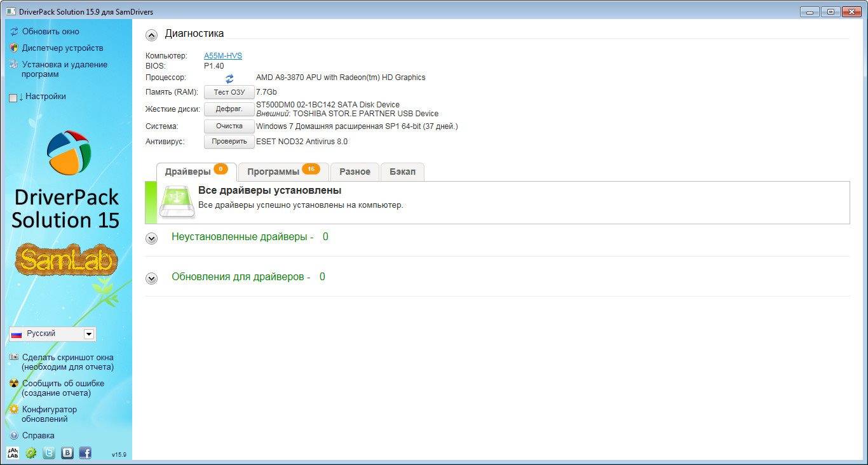Image resolution: width=868 pixels, height=465 pixels.
Task: Toggle the Настройки checkbox
Action: coord(13,98)
